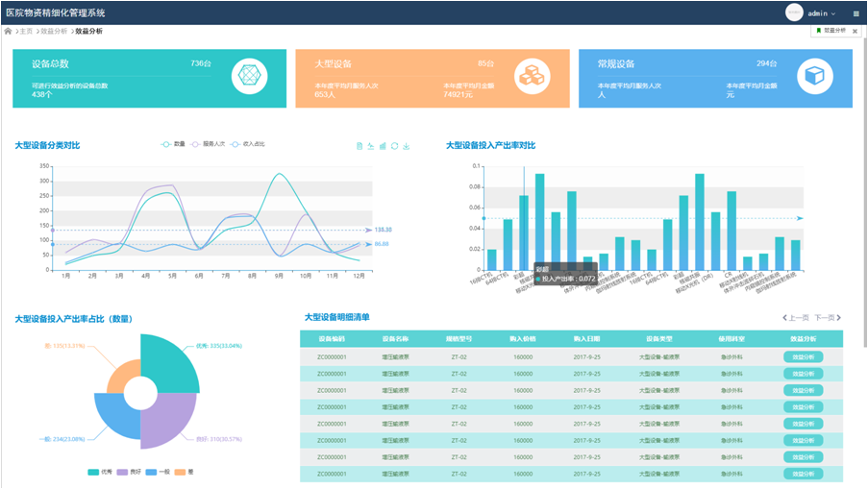Screen dimensions: 868x489
Task: Click 效益分析 button in first table row
Action: (x=803, y=357)
